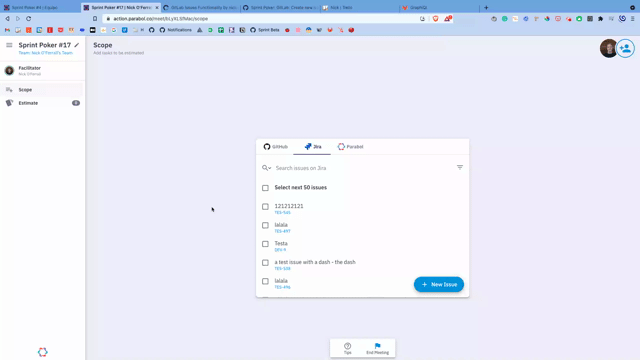Close the Sprint Poker #17 browser tab
The image size is (640, 360).
157,7
